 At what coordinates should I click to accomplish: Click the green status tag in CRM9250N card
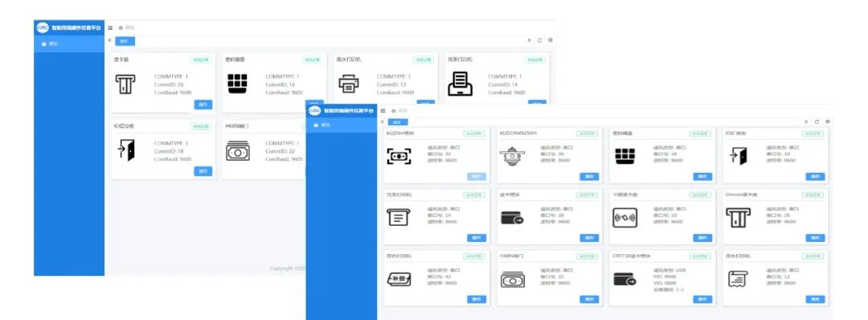coord(586,133)
